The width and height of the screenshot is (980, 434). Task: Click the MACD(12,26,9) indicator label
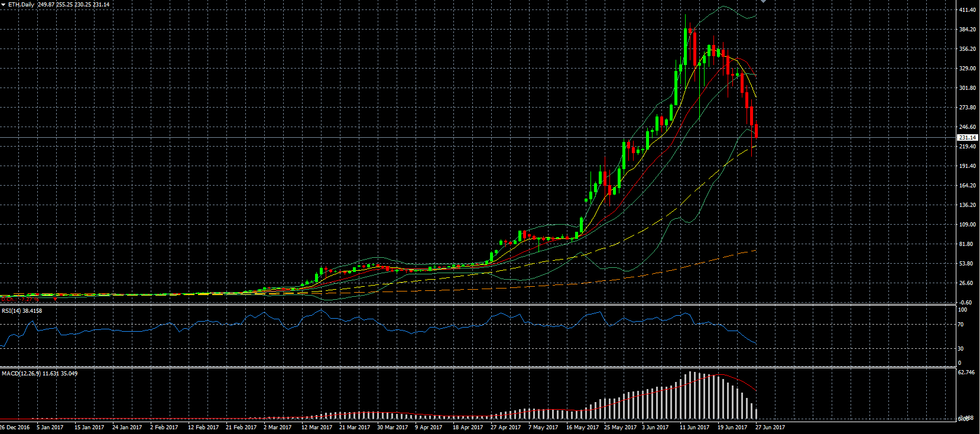[x=40, y=374]
